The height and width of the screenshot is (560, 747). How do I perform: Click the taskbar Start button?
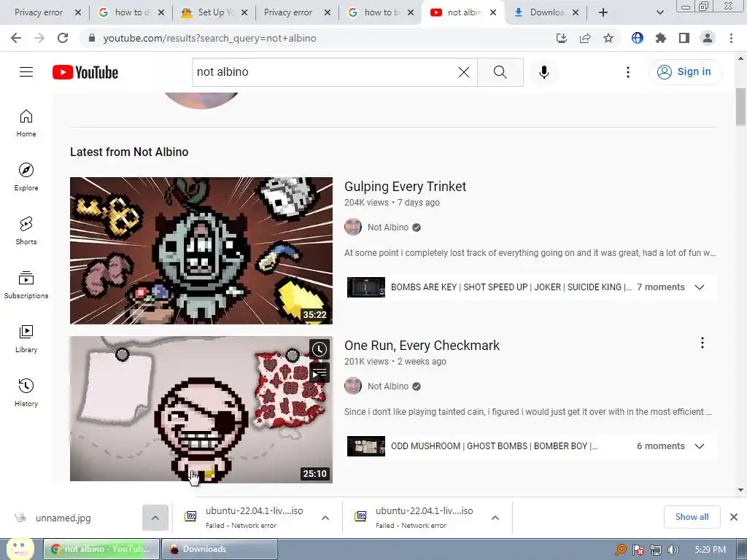pos(20,549)
